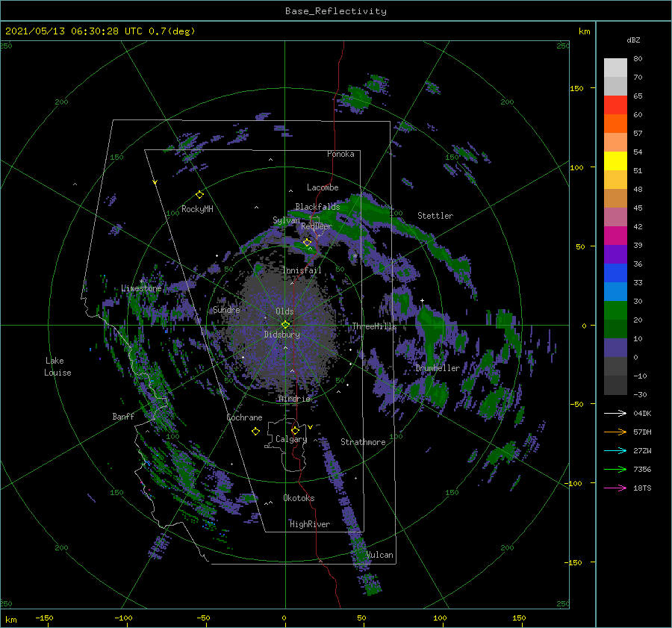The width and height of the screenshot is (672, 628).
Task: Click the RockyMH label
Action: [x=197, y=209]
